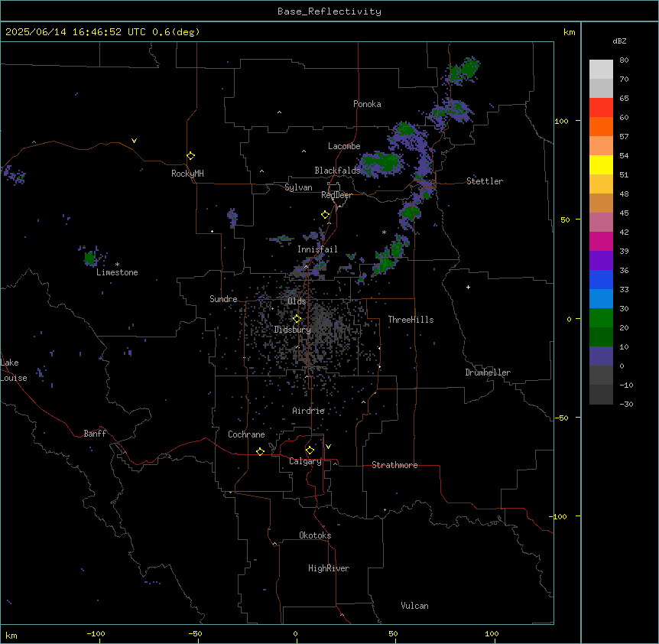The height and width of the screenshot is (644, 659).
Task: Click the km unit label at top right
Action: (x=569, y=32)
